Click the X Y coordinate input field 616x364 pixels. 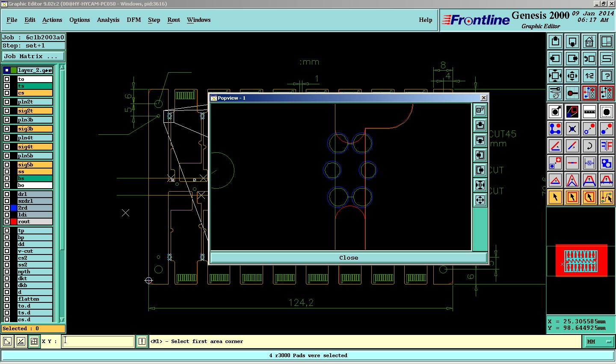point(98,341)
